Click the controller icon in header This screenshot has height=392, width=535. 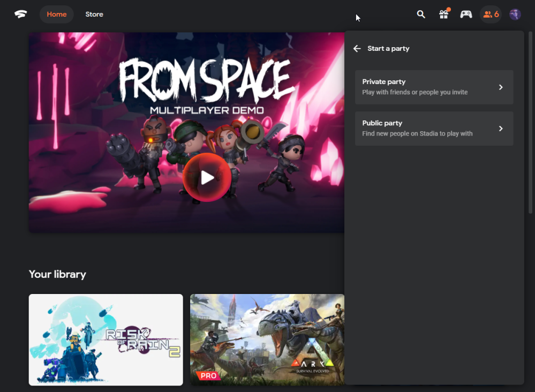coord(466,14)
